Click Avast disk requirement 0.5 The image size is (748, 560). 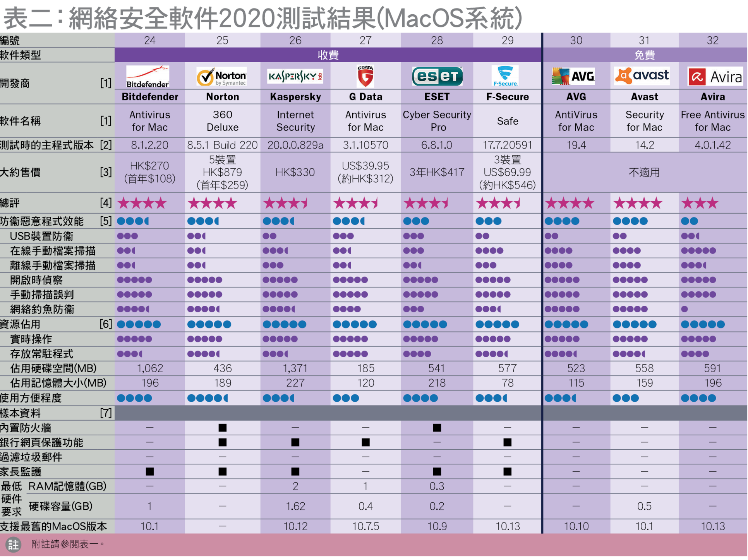tap(644, 506)
